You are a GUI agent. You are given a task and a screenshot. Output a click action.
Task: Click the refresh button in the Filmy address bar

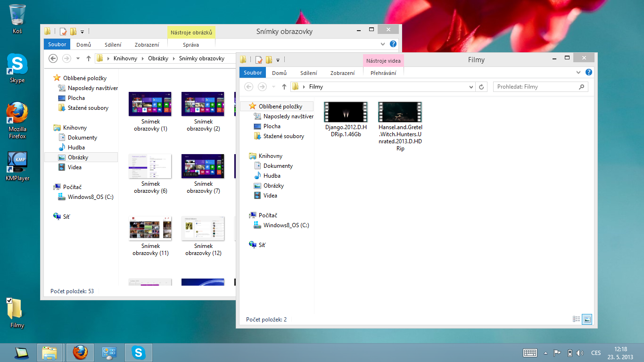pos(481,87)
